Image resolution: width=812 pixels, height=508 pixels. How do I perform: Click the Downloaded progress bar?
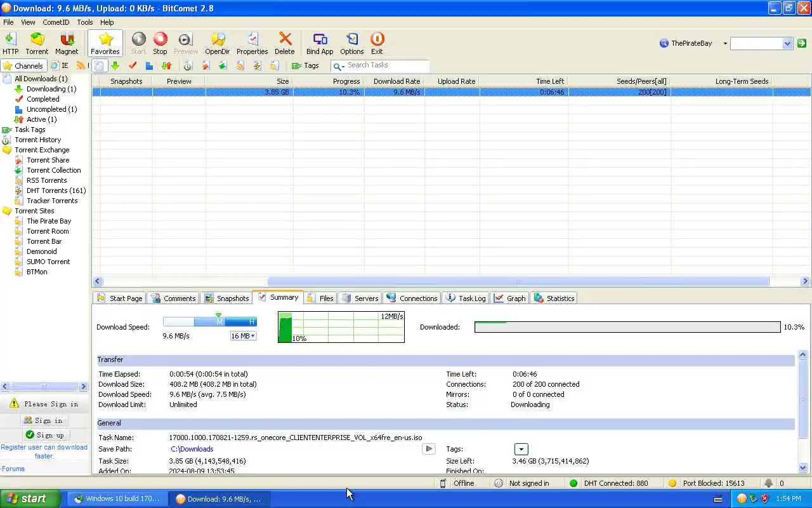(x=627, y=327)
